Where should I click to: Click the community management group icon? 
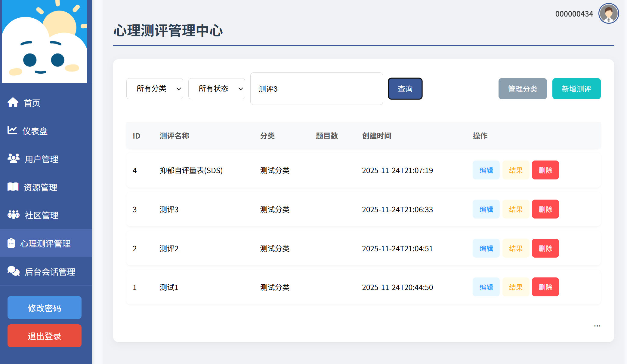tap(14, 215)
